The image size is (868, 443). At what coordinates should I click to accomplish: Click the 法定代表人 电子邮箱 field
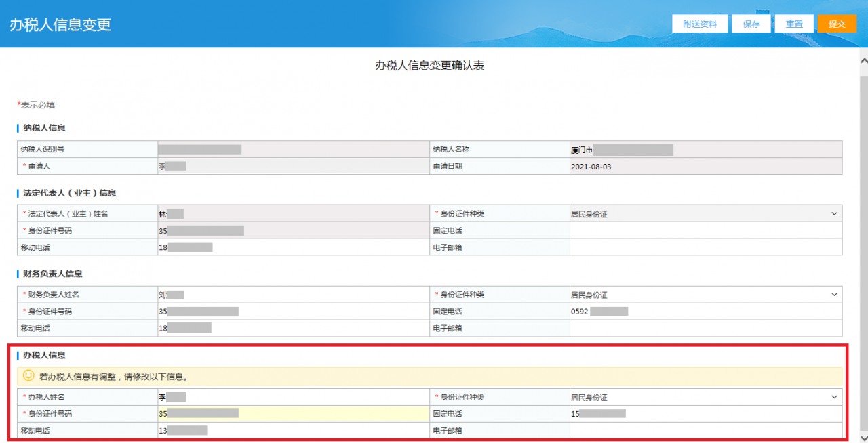click(705, 247)
